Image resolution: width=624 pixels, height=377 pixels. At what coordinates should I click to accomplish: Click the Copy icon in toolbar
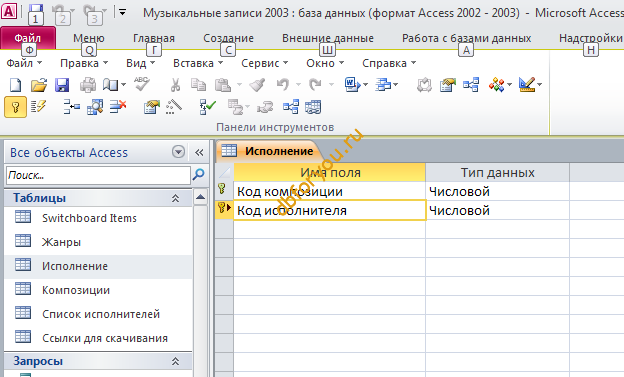point(198,85)
